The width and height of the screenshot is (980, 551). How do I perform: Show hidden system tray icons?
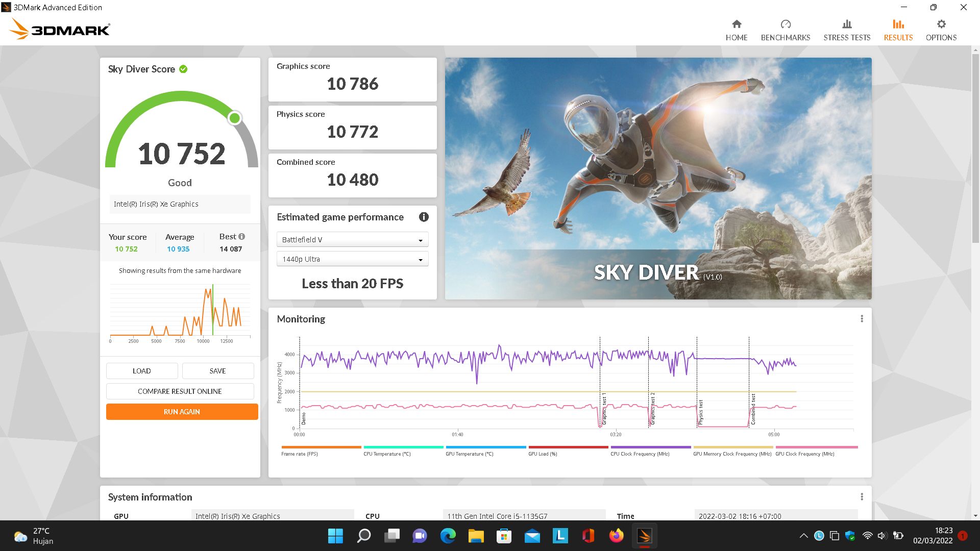coord(803,536)
